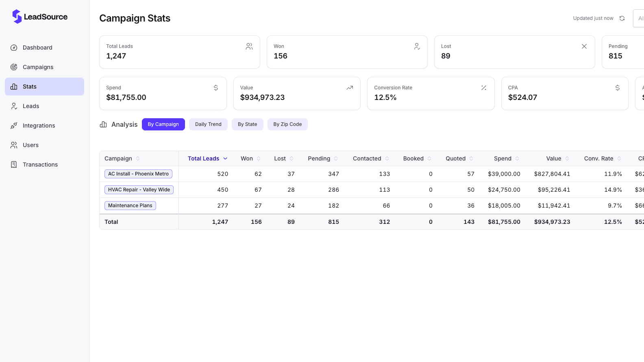Click the Analysis bar chart icon
The height and width of the screenshot is (362, 644).
(x=103, y=124)
